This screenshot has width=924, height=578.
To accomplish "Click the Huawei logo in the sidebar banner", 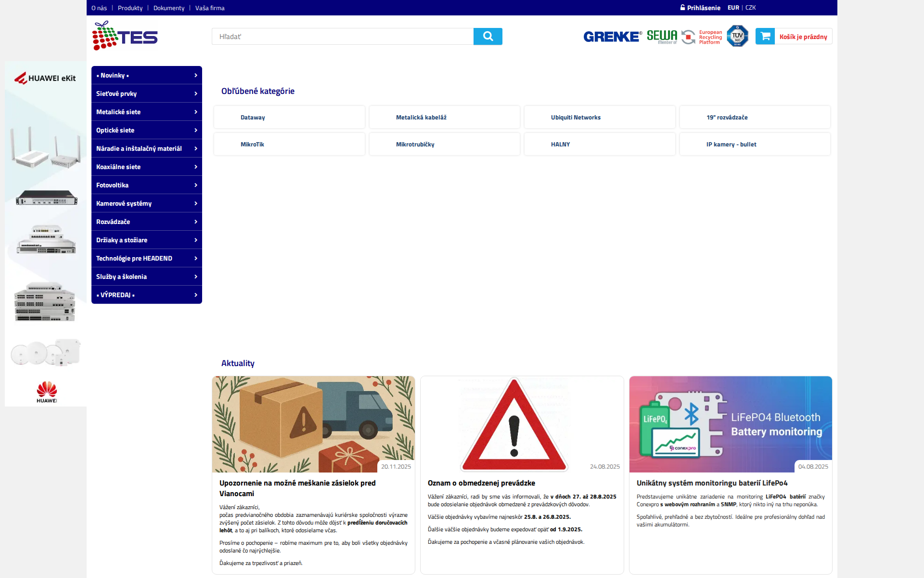I will coord(46,391).
